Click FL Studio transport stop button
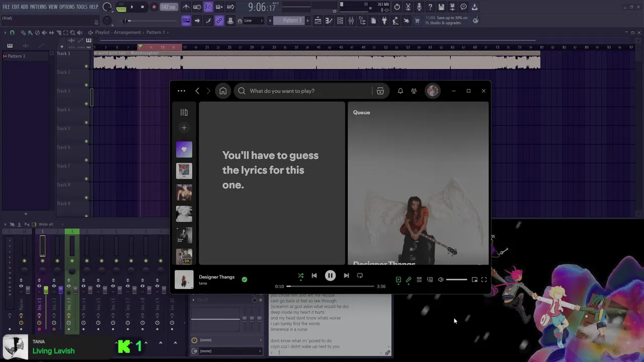 [x=142, y=7]
